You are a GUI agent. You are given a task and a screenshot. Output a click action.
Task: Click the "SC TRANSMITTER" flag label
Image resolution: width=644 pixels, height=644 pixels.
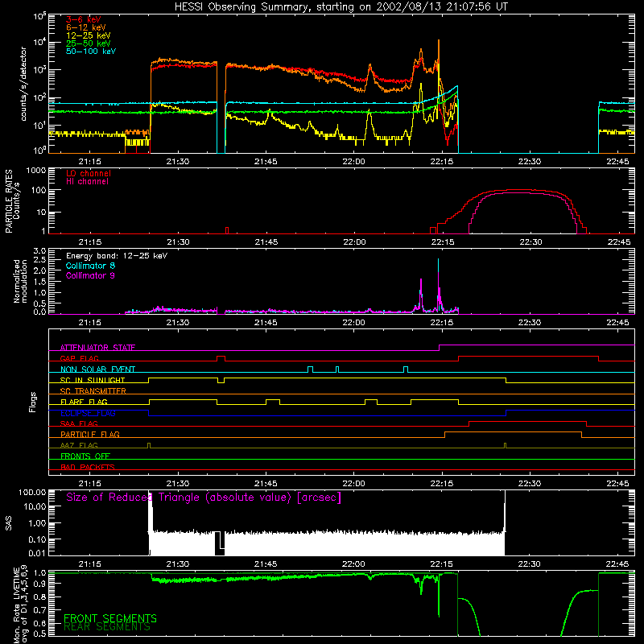click(x=93, y=391)
